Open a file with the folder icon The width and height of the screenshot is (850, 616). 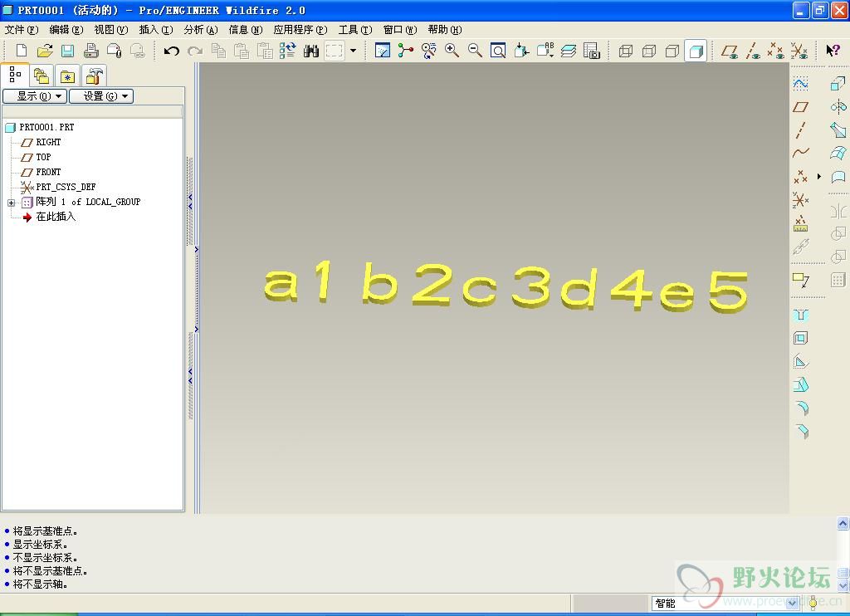coord(45,51)
